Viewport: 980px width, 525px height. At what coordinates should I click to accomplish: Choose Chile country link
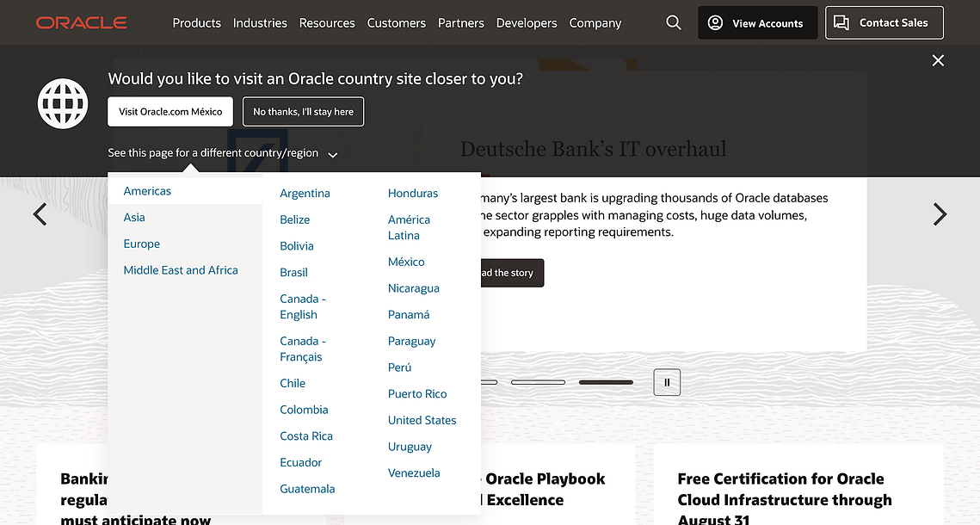(x=293, y=384)
